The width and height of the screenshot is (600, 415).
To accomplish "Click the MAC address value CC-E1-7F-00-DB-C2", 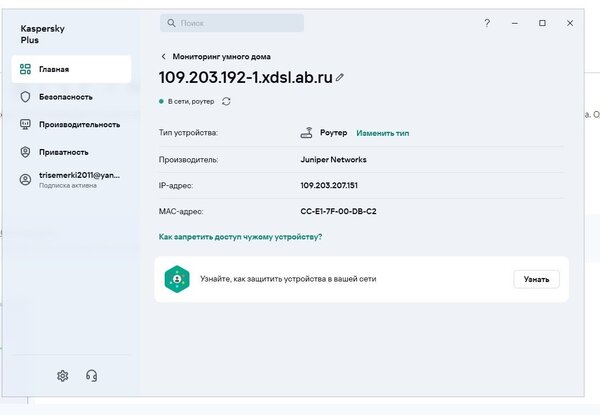I will [338, 211].
